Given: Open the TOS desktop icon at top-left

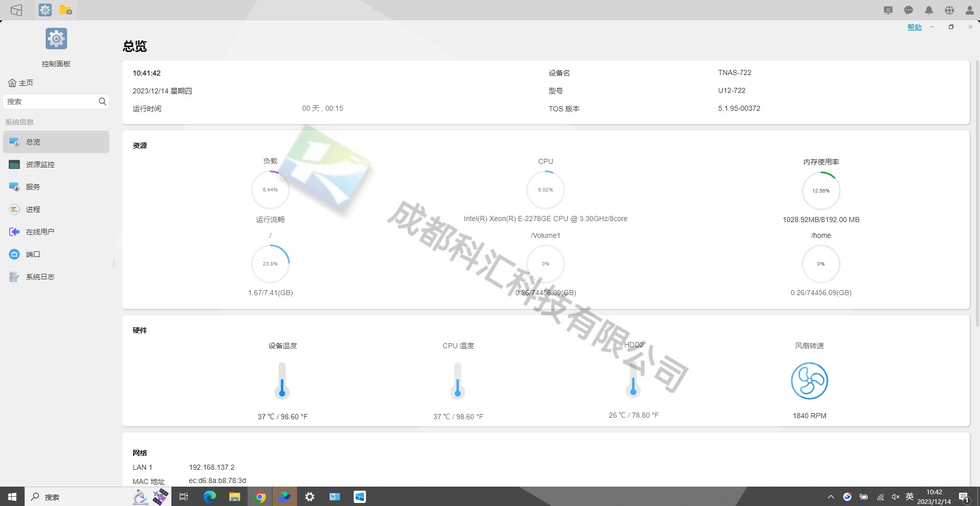Looking at the screenshot, I should pyautogui.click(x=16, y=10).
